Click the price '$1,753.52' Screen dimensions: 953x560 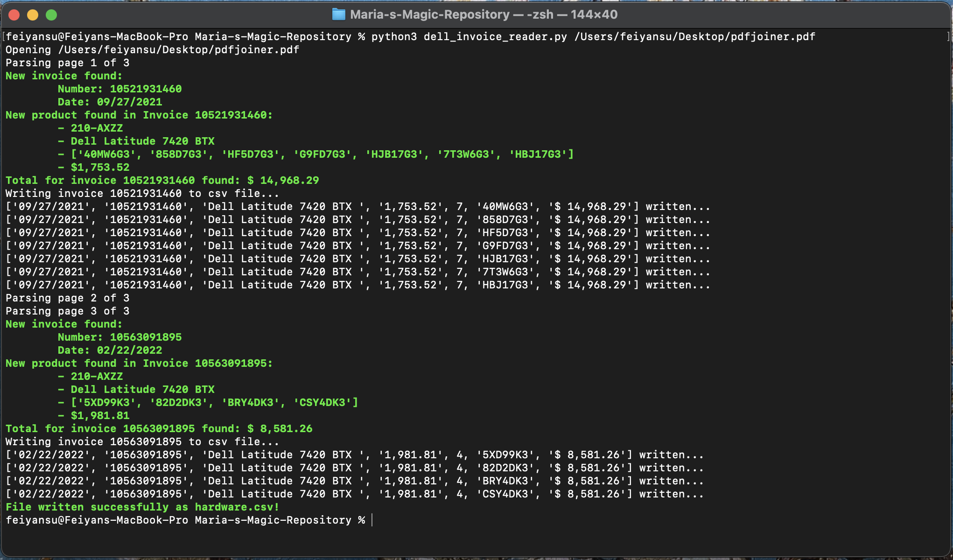(100, 168)
